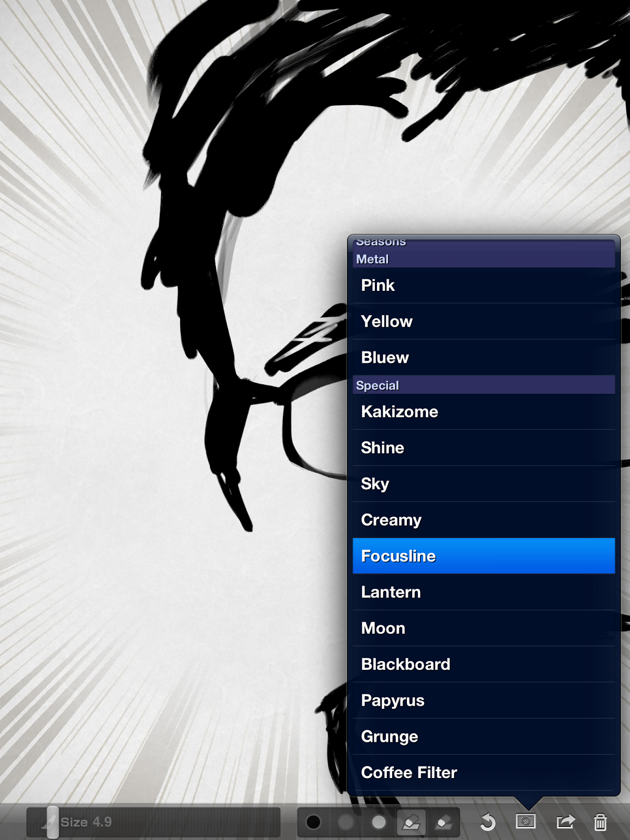Select the light gray ink color dot
The width and height of the screenshot is (630, 840).
pos(379,822)
